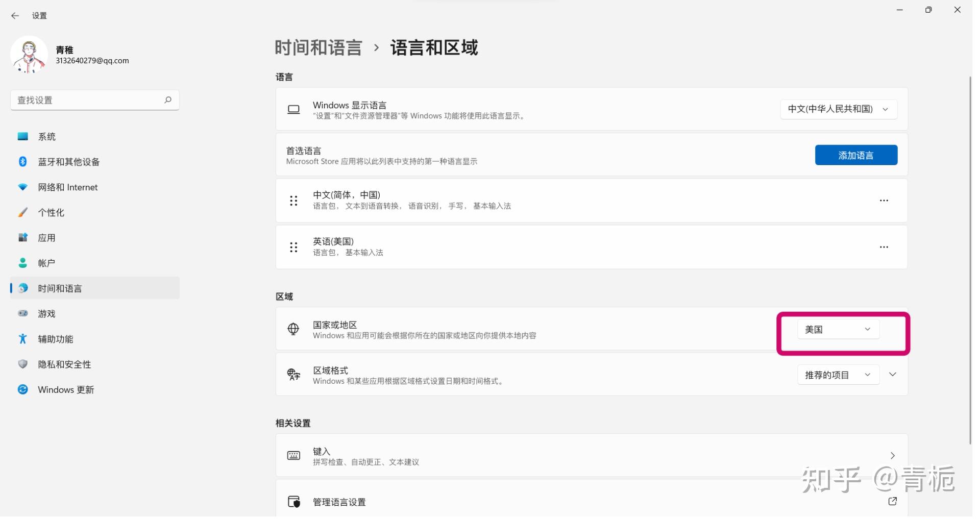Restore down the Settings window
This screenshot has height=519, width=980.
(x=936, y=10)
